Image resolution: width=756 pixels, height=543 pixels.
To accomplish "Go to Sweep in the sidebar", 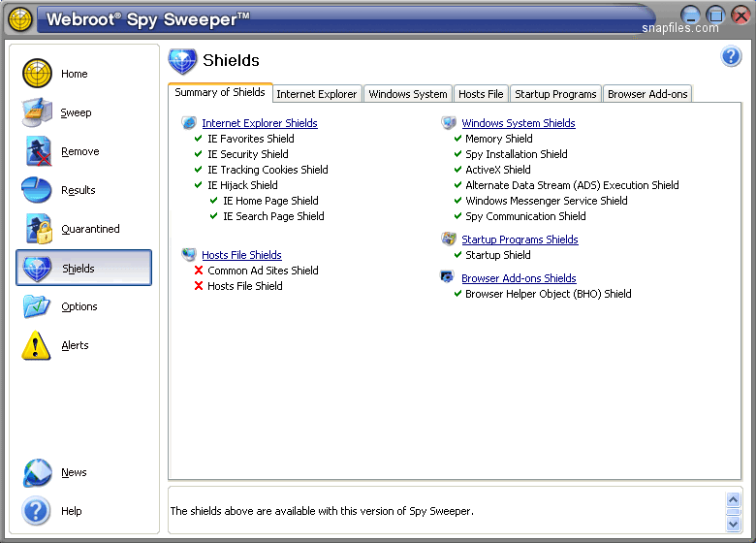I will pyautogui.click(x=76, y=112).
